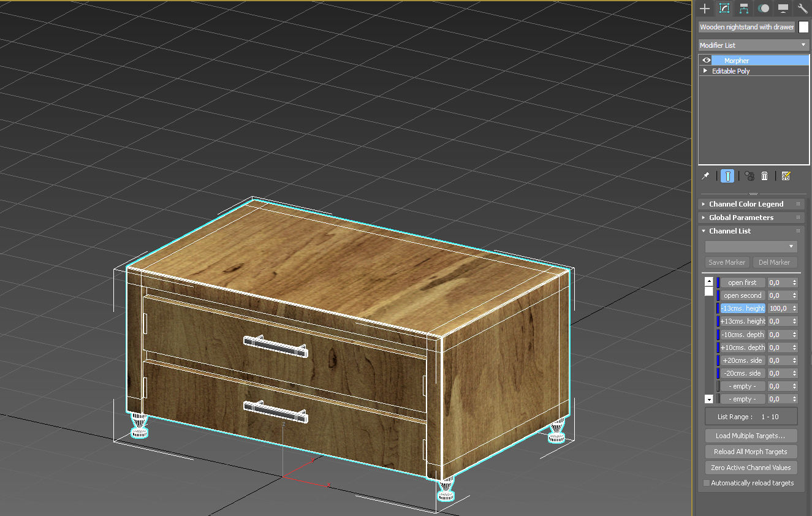Toggle Show End Result icon
The height and width of the screenshot is (516, 812).
point(727,176)
